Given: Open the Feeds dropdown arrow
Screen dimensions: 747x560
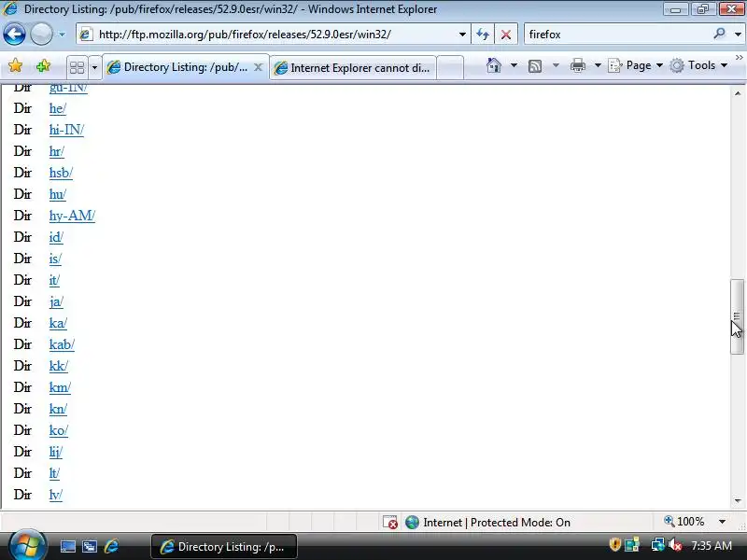Looking at the screenshot, I should click(556, 65).
